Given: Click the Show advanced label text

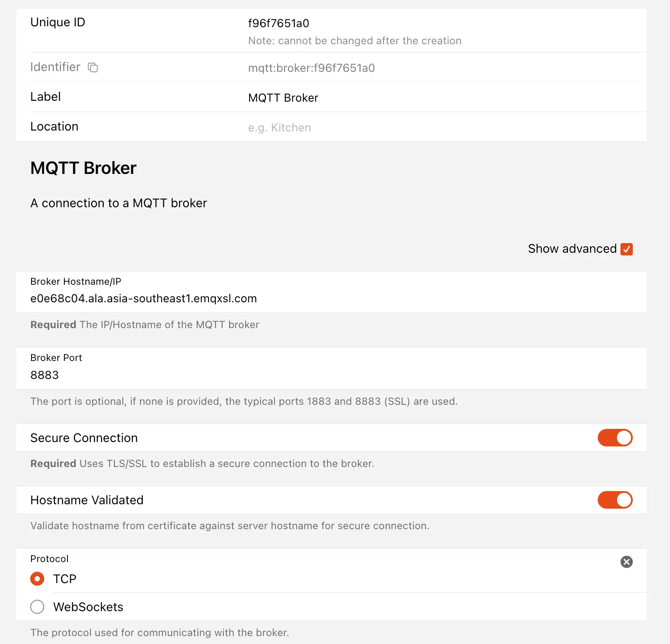Looking at the screenshot, I should coord(572,248).
